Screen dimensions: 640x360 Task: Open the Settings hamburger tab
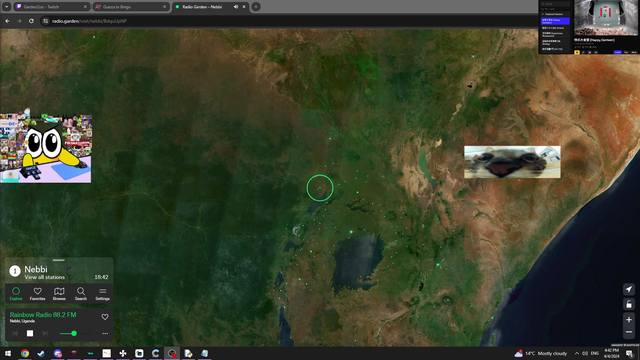pyautogui.click(x=102, y=293)
